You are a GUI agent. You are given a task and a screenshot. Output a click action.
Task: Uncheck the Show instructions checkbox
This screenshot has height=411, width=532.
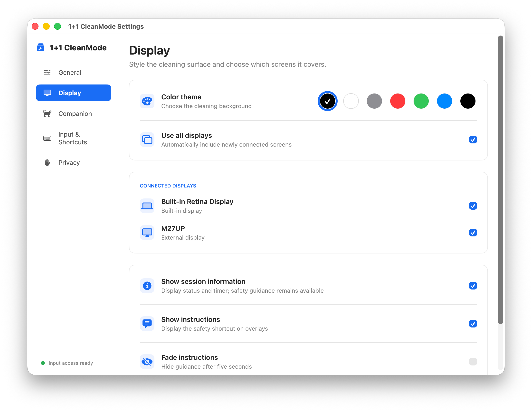tap(473, 324)
